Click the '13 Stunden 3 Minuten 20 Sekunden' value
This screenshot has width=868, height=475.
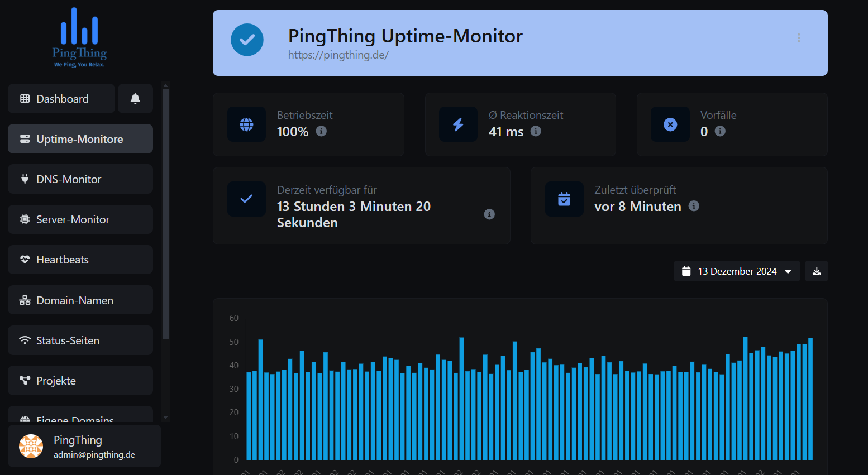point(354,214)
